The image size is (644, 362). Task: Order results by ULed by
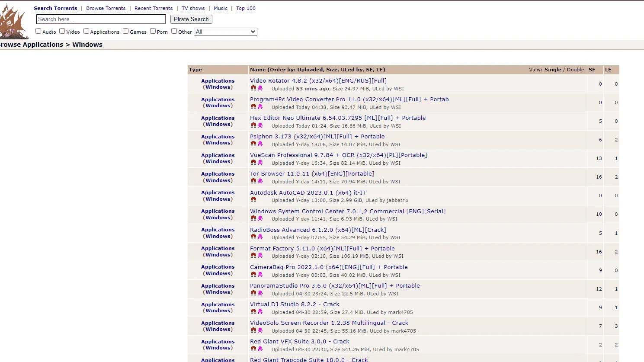point(352,70)
